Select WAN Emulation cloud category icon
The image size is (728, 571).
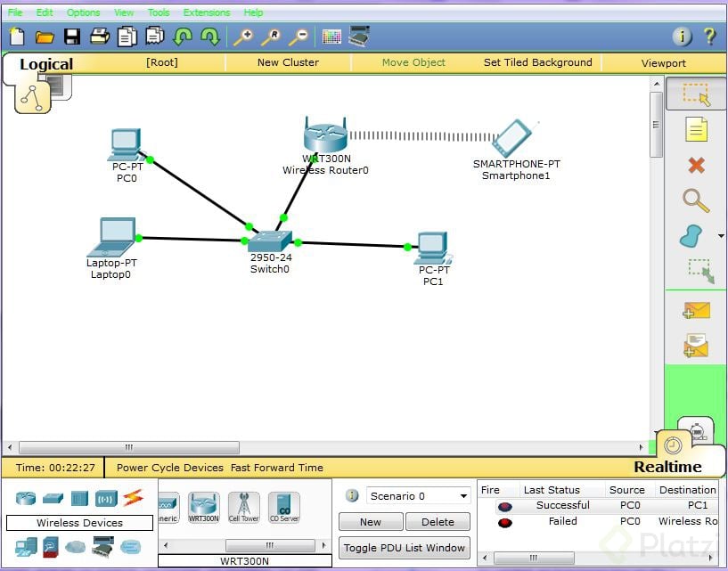pos(75,547)
